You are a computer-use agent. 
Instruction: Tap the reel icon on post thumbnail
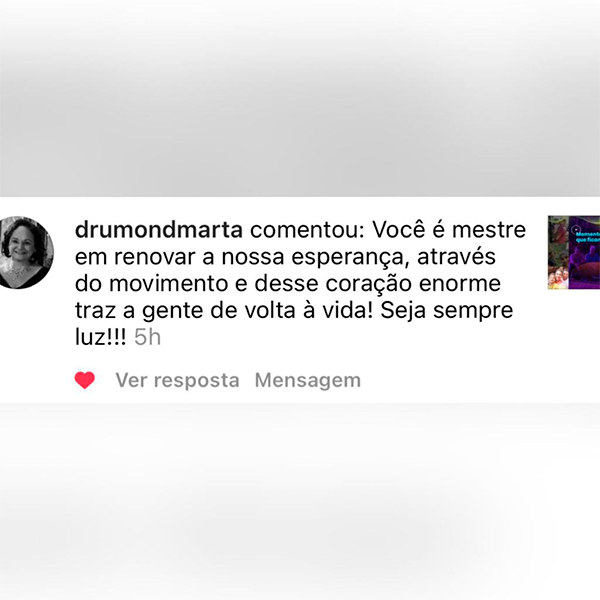point(576,230)
